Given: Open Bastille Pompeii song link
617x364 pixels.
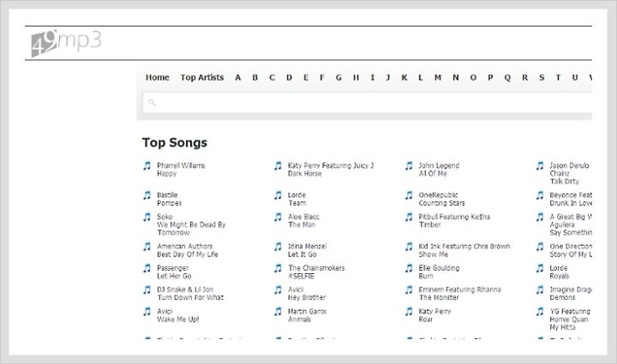Looking at the screenshot, I should 169,199.
